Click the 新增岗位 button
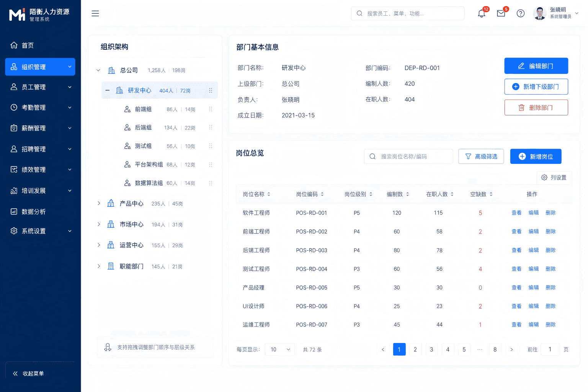This screenshot has width=588, height=392. [536, 157]
